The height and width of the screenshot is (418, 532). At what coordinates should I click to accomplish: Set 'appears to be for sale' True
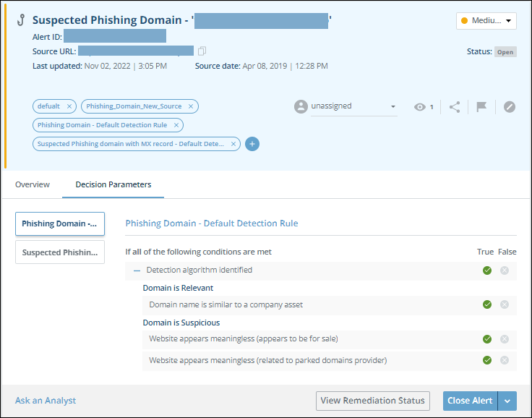[487, 338]
